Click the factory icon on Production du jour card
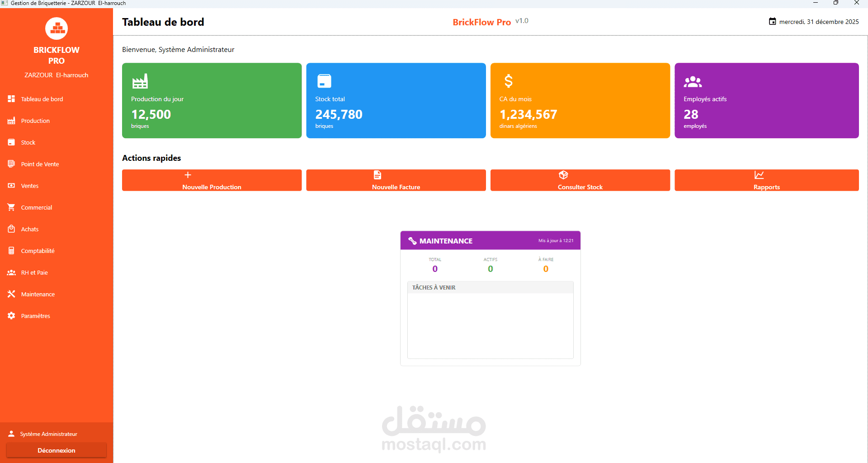This screenshot has width=868, height=463. [x=140, y=81]
